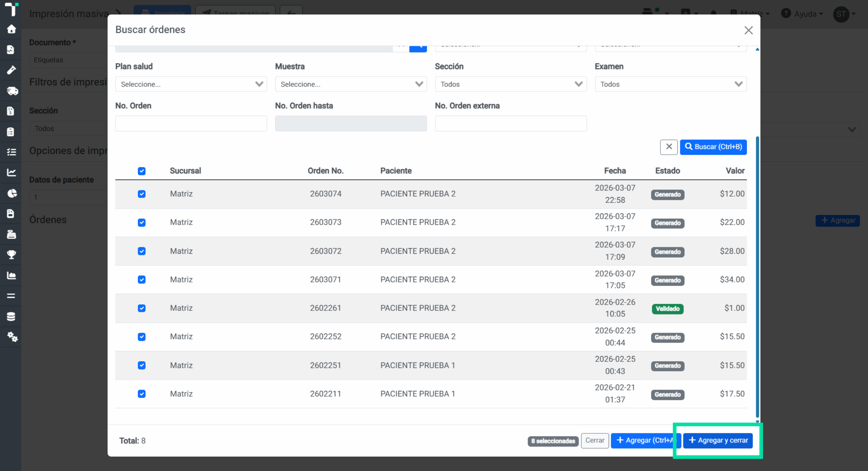
Task: Click the invoice dollar sidebar icon
Action: [x=10, y=111]
